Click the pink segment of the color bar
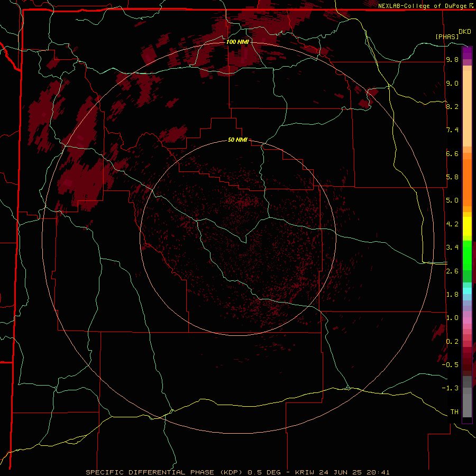 (467, 321)
